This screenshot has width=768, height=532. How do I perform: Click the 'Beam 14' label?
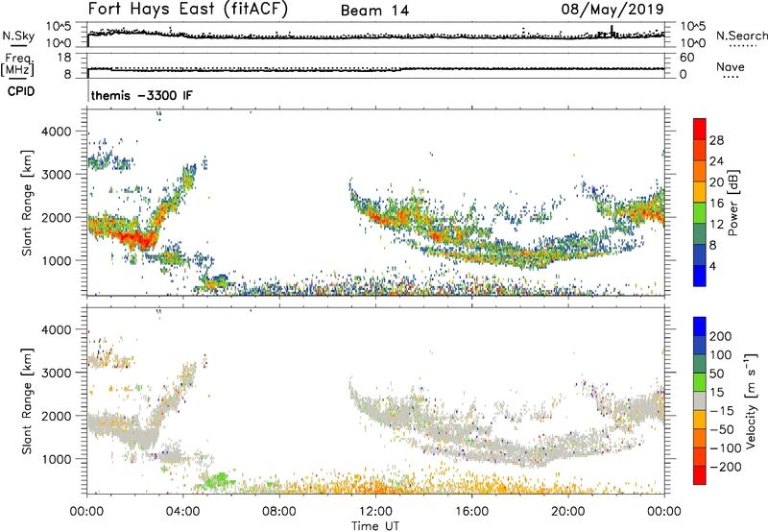[374, 11]
